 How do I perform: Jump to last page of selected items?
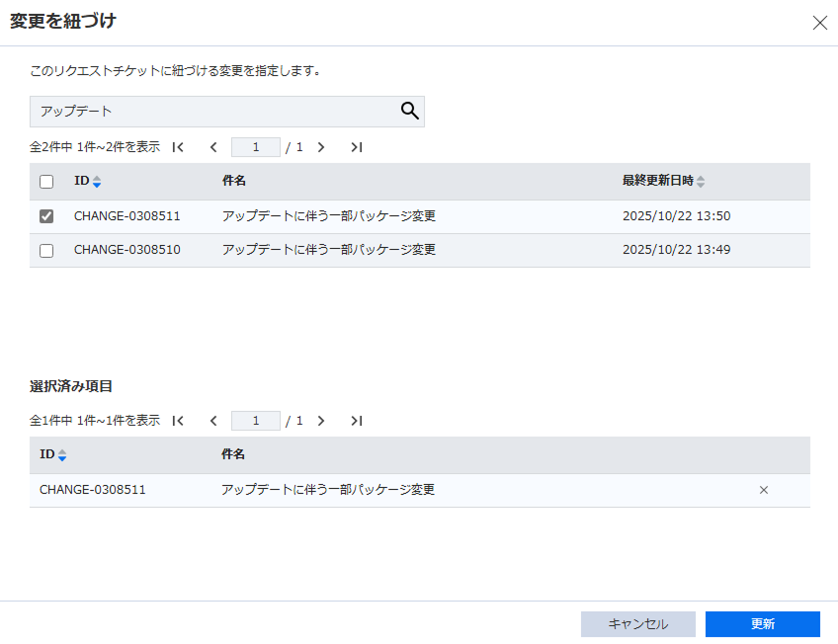pos(357,421)
